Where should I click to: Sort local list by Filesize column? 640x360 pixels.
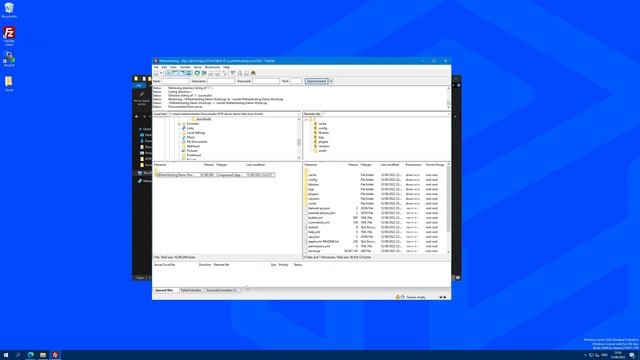point(209,164)
